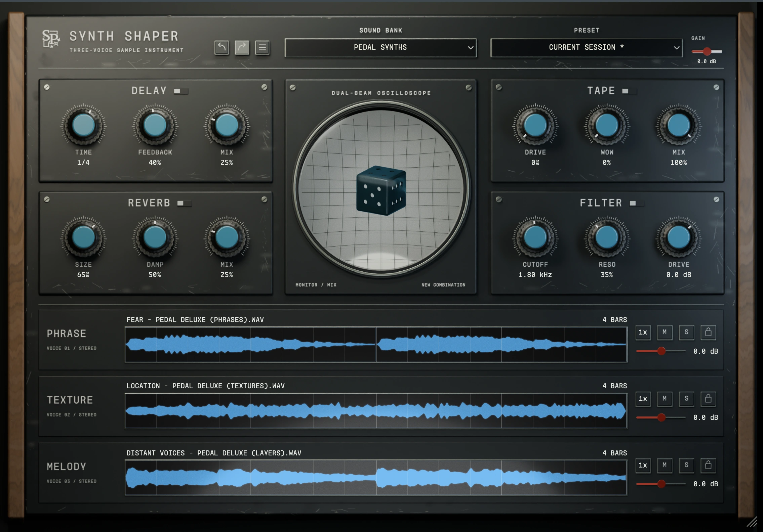Open the Preset Current Session dropdown
Image resolution: width=763 pixels, height=532 pixels.
(x=586, y=48)
